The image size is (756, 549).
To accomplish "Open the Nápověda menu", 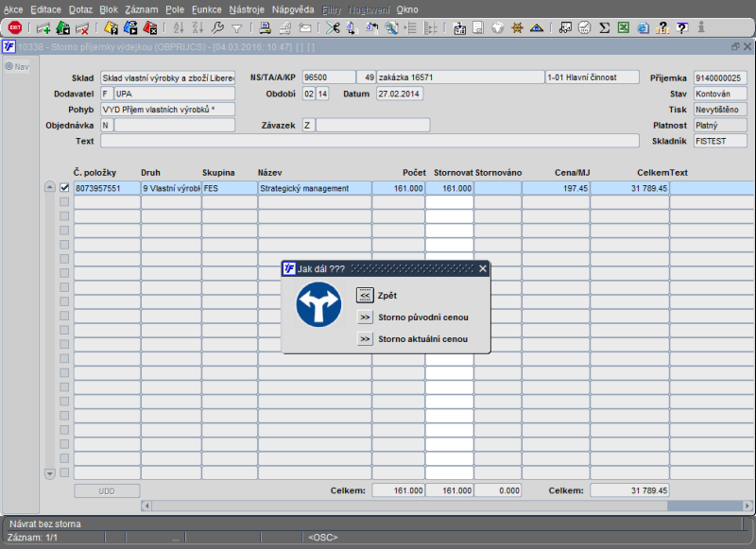I will pyautogui.click(x=293, y=9).
